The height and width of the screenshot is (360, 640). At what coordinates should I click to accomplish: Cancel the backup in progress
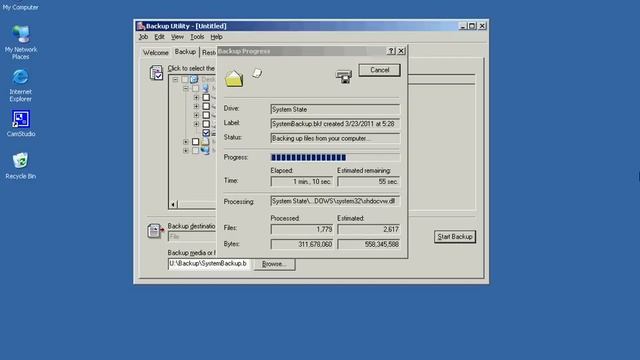pos(380,70)
